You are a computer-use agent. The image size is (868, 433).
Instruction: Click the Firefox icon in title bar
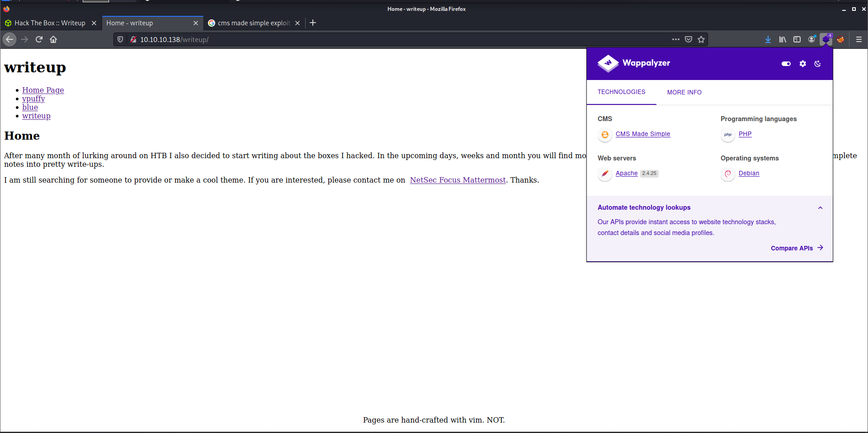click(6, 9)
